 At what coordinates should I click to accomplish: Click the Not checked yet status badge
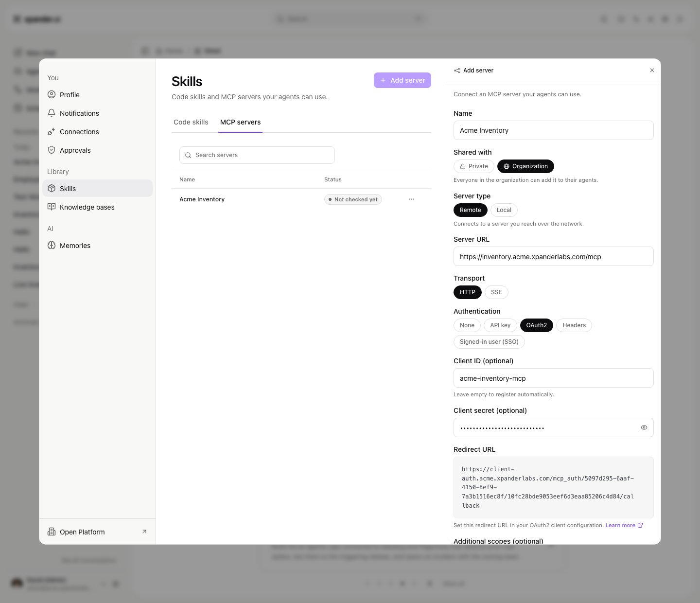point(353,199)
